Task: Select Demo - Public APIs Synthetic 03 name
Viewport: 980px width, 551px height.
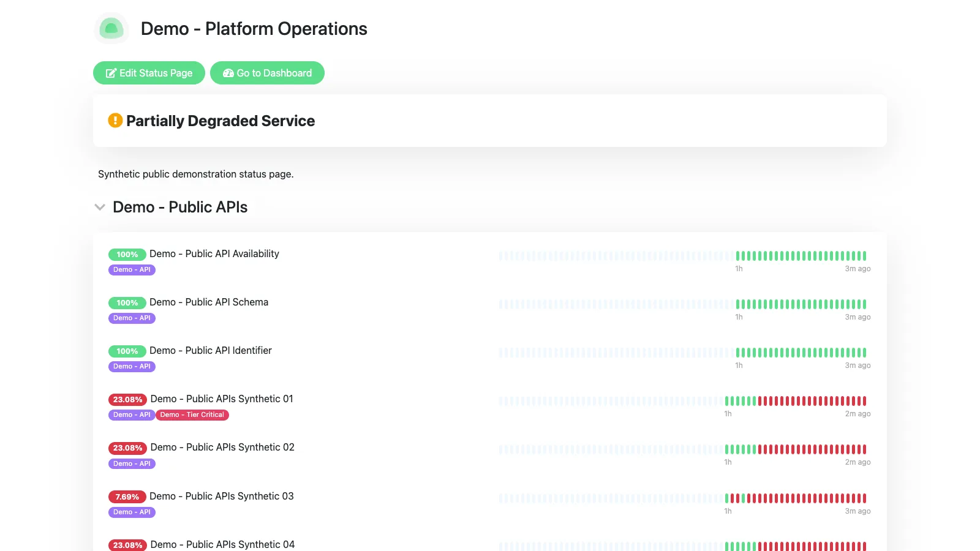Action: 222,496
